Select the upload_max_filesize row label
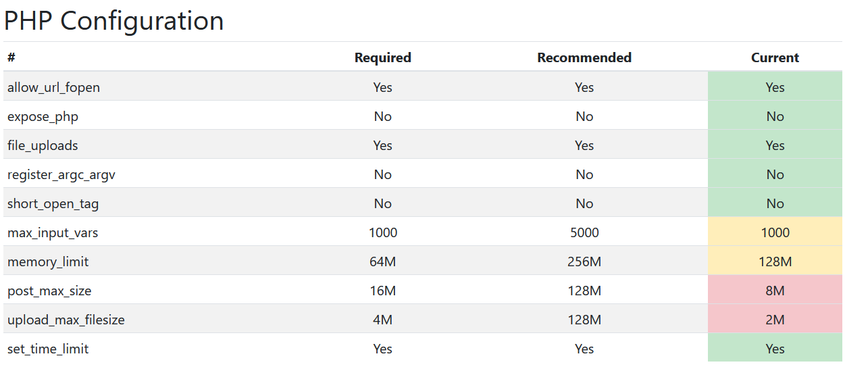The width and height of the screenshot is (868, 373). pyautogui.click(x=66, y=320)
